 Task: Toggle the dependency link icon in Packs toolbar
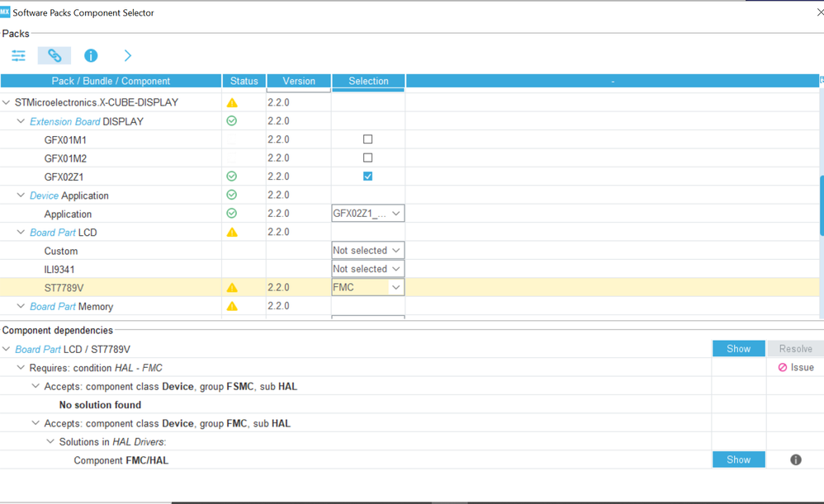[x=54, y=55]
